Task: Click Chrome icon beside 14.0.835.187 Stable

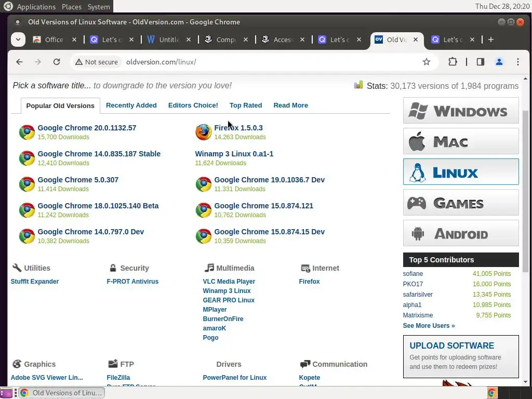Action: pyautogui.click(x=27, y=158)
